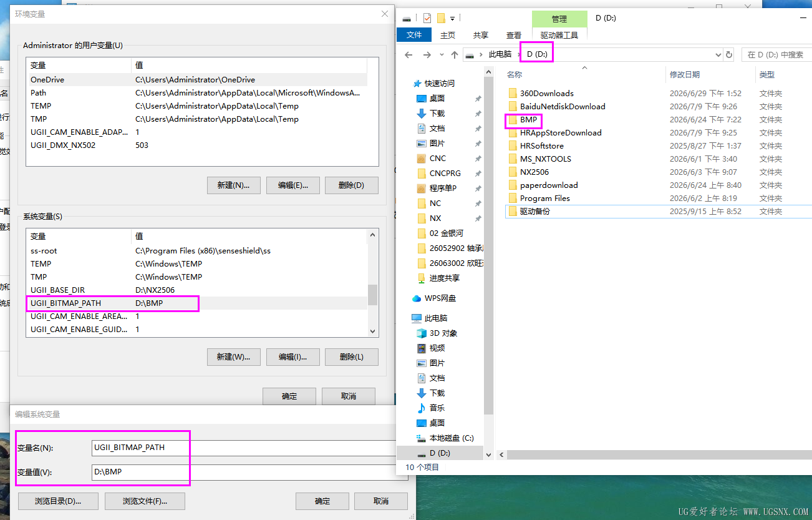Switch to the 共享 ribbon tab
Screen dimensions: 812x520
(x=481, y=35)
